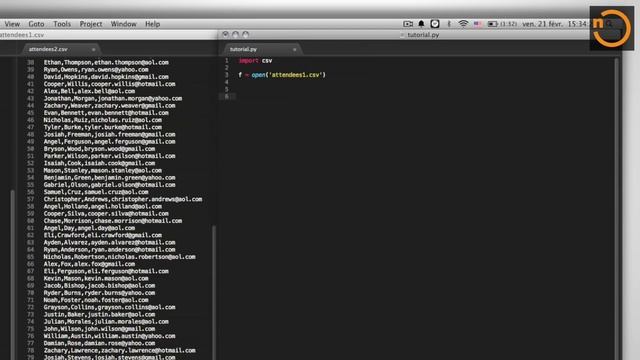Select the Nicholas,Ruiz row
This screenshot has width=640, height=360.
[103, 120]
